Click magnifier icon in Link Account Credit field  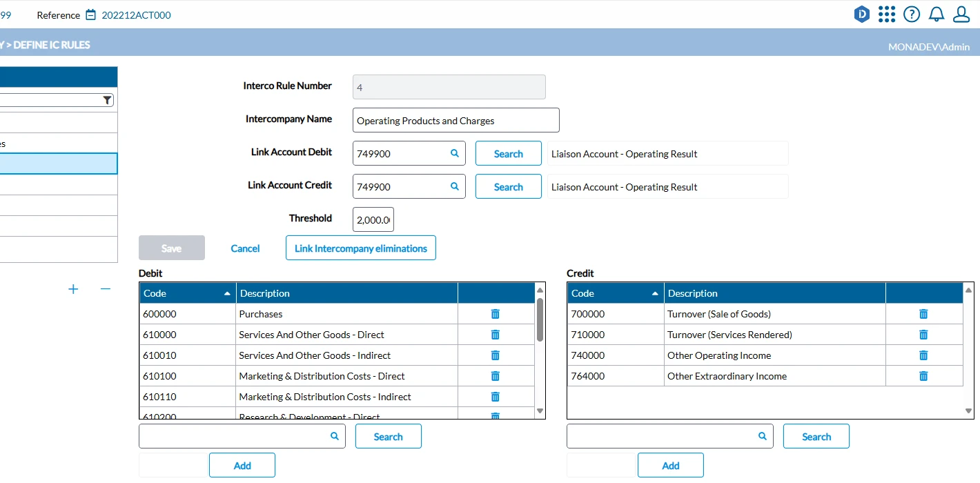pos(455,186)
